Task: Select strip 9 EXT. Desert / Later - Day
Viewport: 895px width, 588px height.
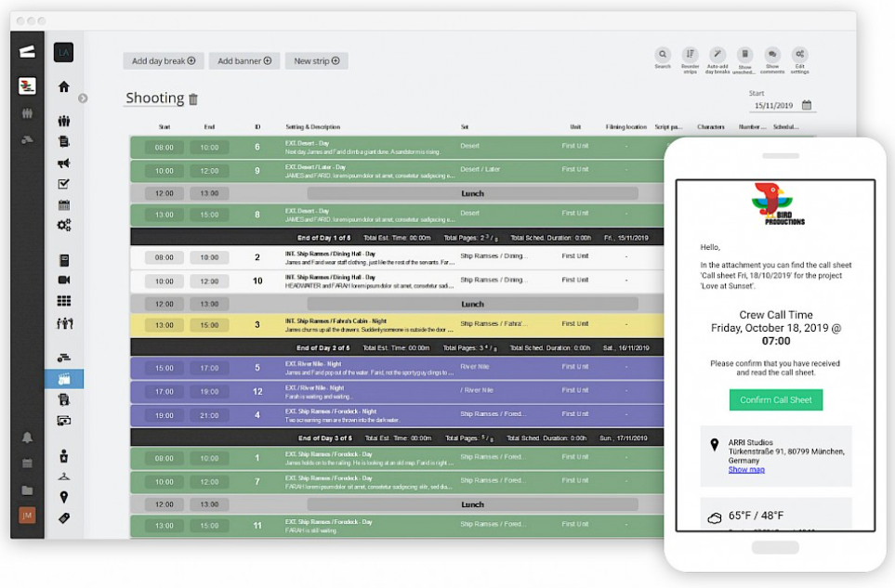Action: point(397,171)
